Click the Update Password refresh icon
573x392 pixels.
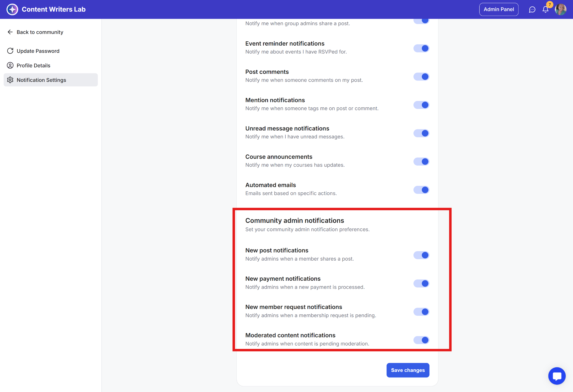pyautogui.click(x=10, y=51)
